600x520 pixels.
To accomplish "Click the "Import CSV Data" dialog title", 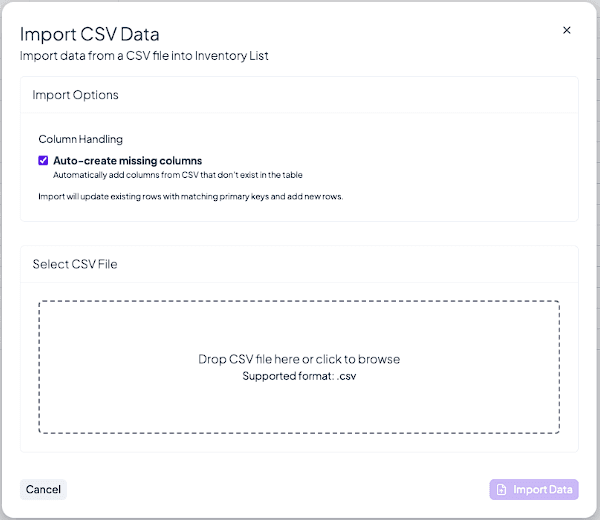I will coord(90,34).
